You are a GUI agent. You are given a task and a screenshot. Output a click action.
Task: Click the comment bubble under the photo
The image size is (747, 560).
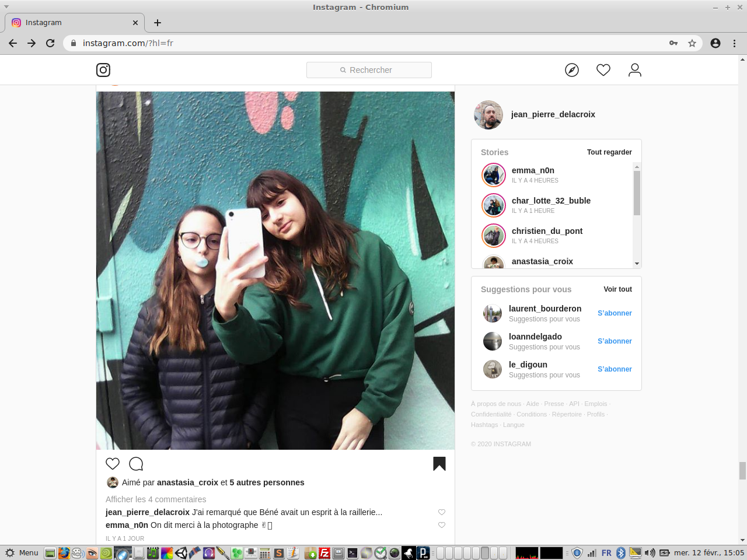136,464
